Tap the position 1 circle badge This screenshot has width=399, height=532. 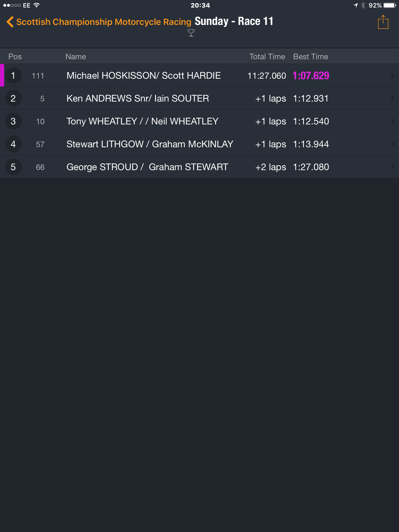pyautogui.click(x=13, y=76)
